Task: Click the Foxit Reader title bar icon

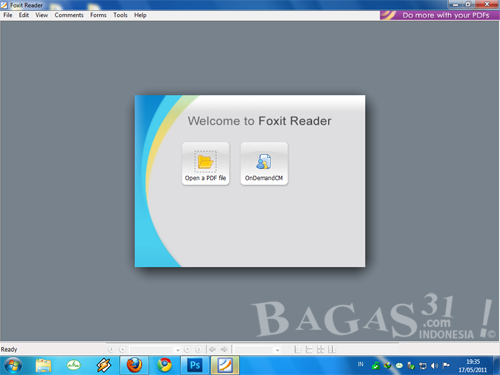Action: tap(4, 5)
